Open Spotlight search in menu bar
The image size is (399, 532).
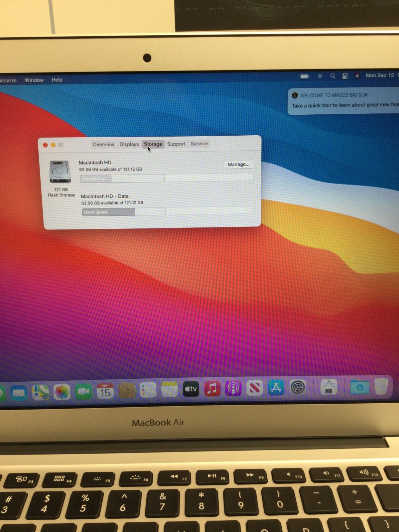point(332,76)
